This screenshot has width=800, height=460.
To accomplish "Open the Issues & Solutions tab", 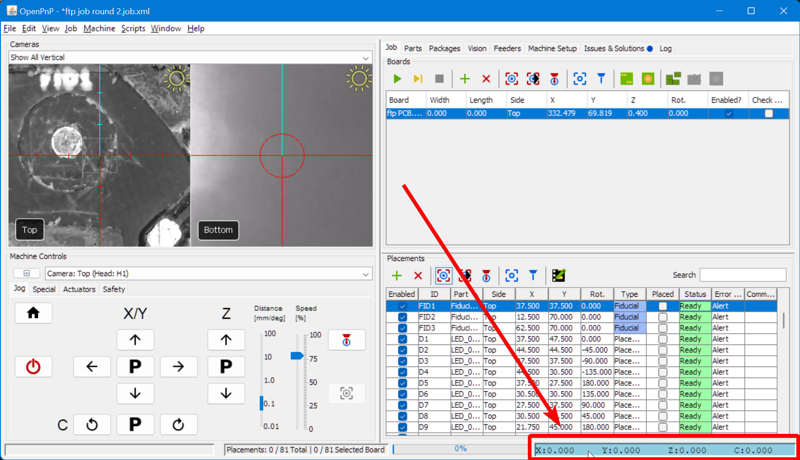I will (x=618, y=48).
